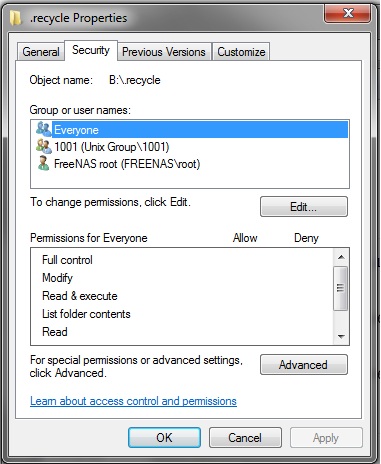Click the Edit... permissions button
This screenshot has height=464, width=381.
pos(304,207)
